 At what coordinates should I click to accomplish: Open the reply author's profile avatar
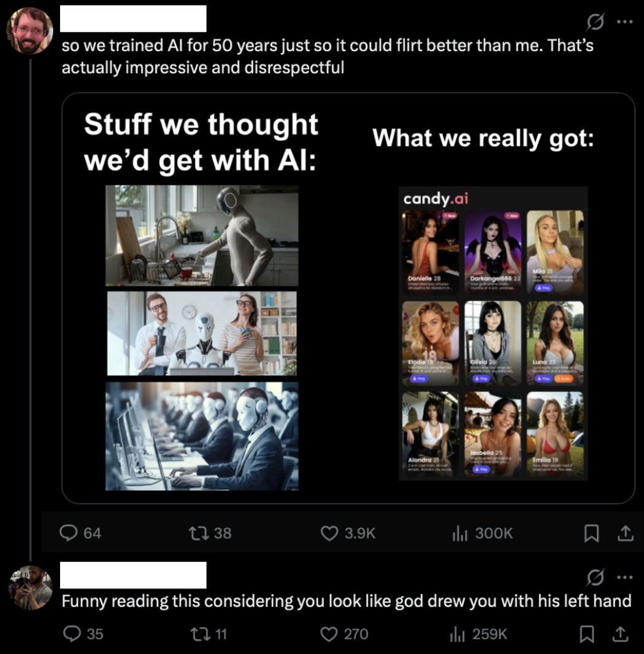29,587
